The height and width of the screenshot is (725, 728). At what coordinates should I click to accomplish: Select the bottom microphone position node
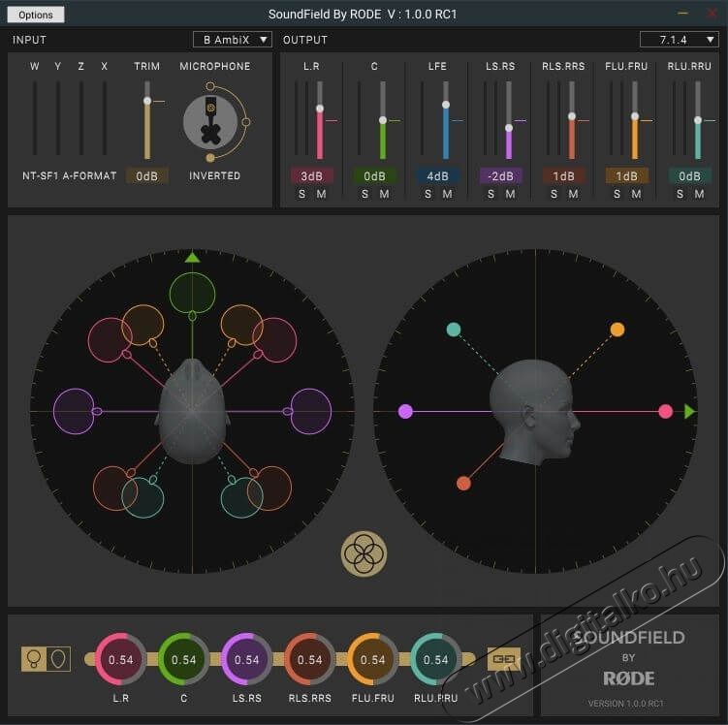(x=210, y=158)
